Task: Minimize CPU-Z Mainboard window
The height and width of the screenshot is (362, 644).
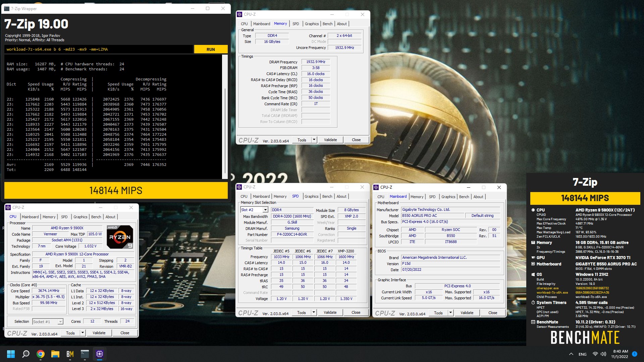Action: coord(469,187)
